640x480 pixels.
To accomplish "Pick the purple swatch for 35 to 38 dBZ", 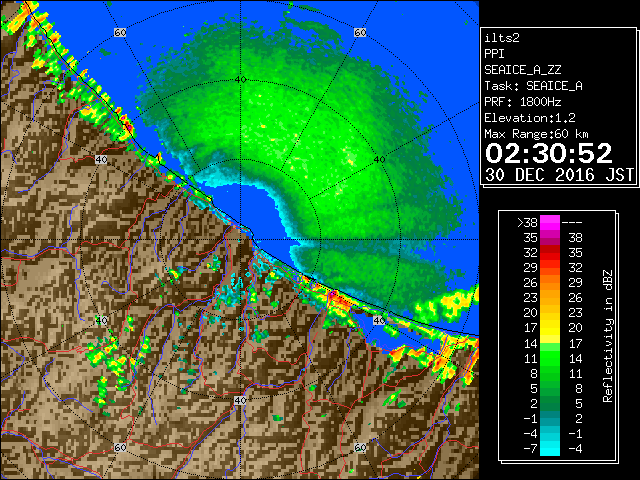I will (550, 238).
